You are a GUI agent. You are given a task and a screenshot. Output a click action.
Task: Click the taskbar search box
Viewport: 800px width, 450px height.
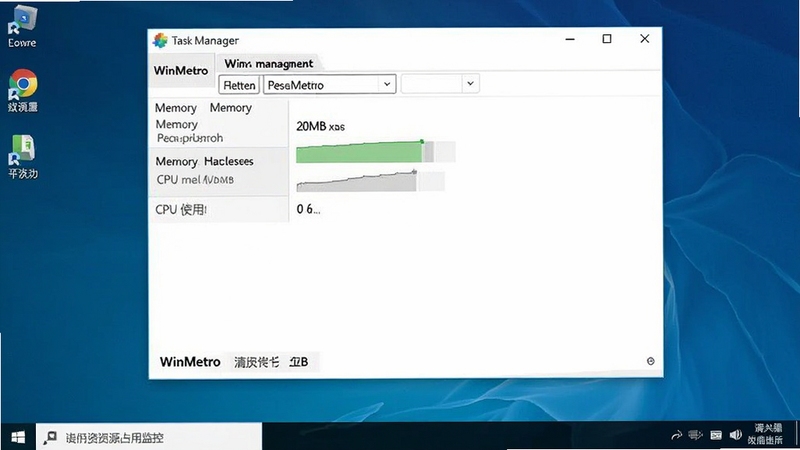pos(148,437)
